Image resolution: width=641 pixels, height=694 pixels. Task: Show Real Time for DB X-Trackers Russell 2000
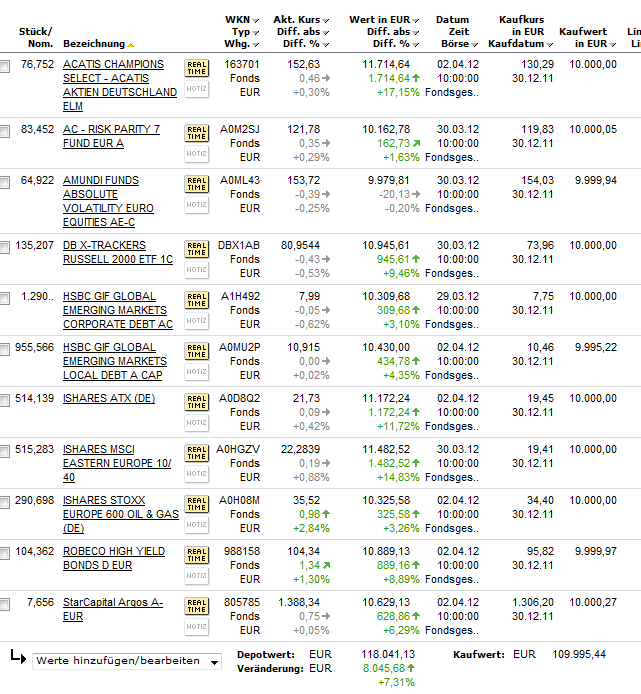(x=197, y=249)
